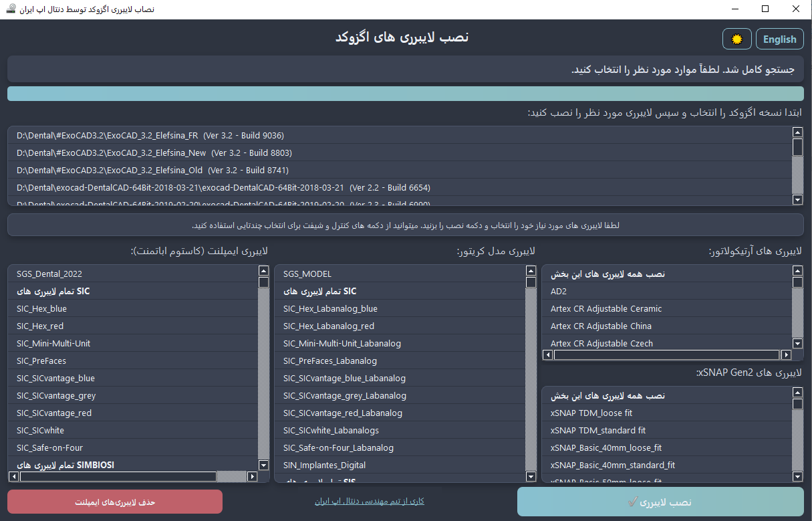Open the Dental Up Iran engineering team link
Viewport: 812px width, 521px height.
pyautogui.click(x=369, y=501)
